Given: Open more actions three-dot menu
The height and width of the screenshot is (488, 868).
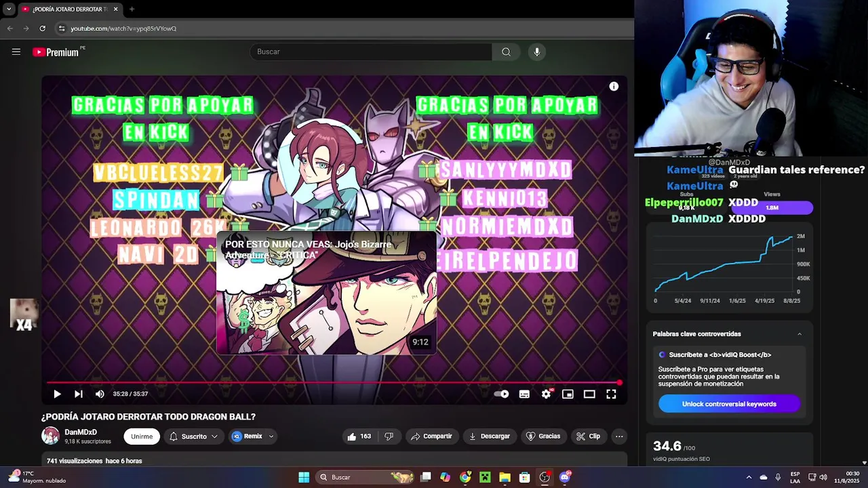Looking at the screenshot, I should point(619,436).
